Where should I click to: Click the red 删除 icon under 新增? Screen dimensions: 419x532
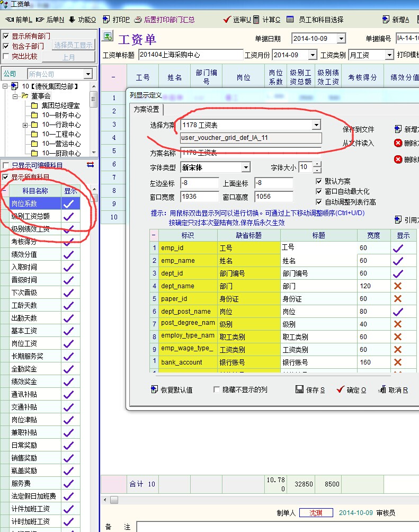(x=398, y=143)
